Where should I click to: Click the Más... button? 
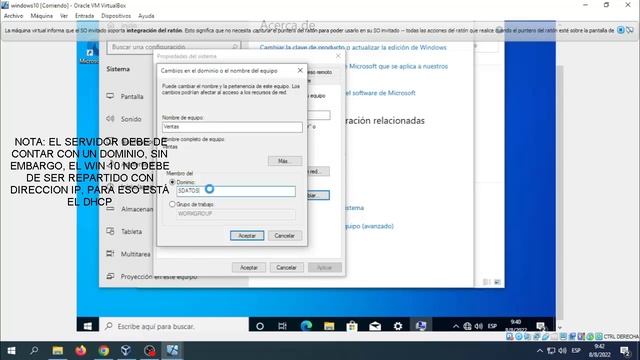(285, 161)
